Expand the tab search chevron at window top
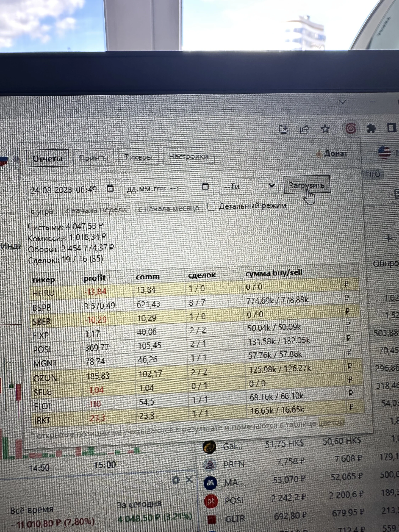Screen dimensions: 399x532 click(343, 102)
